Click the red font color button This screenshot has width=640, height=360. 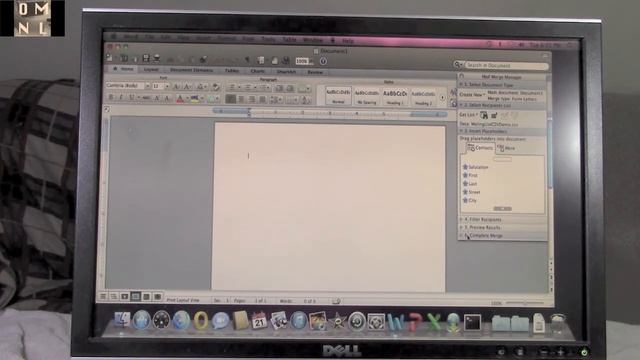[180, 99]
